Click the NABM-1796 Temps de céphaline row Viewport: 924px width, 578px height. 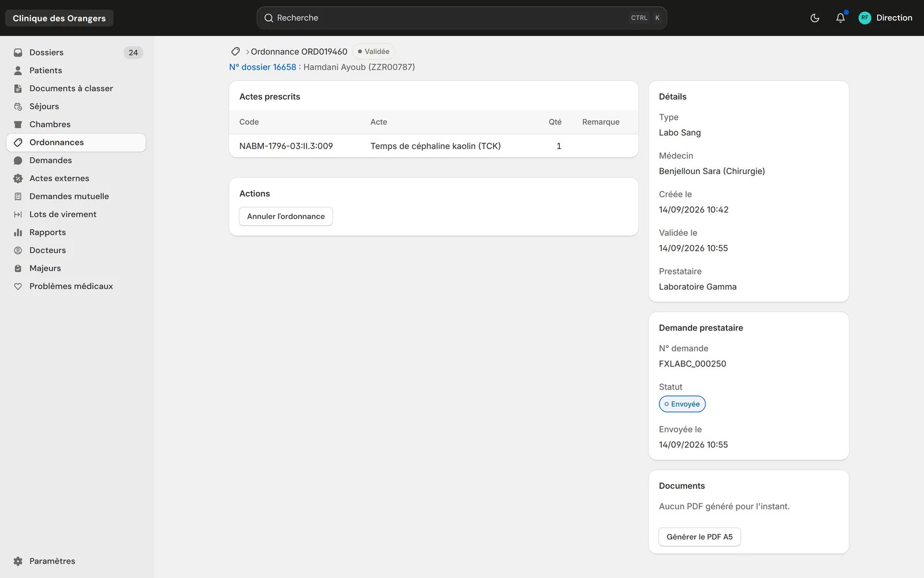click(434, 146)
